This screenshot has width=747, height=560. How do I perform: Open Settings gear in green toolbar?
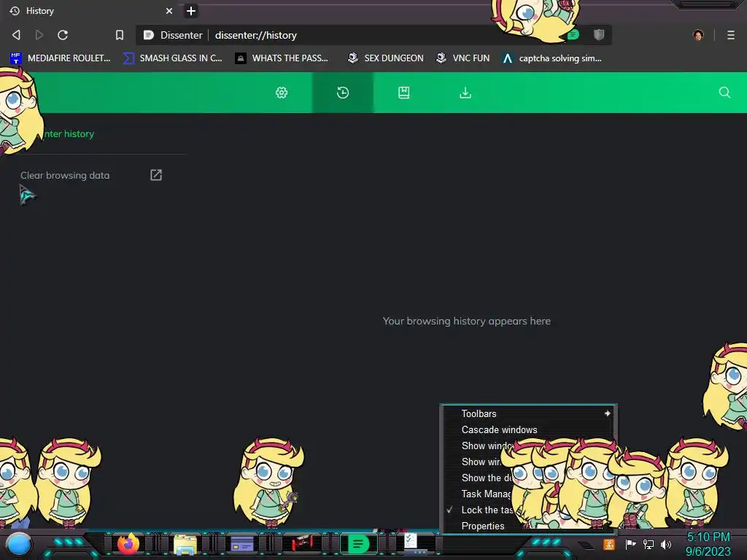click(282, 93)
